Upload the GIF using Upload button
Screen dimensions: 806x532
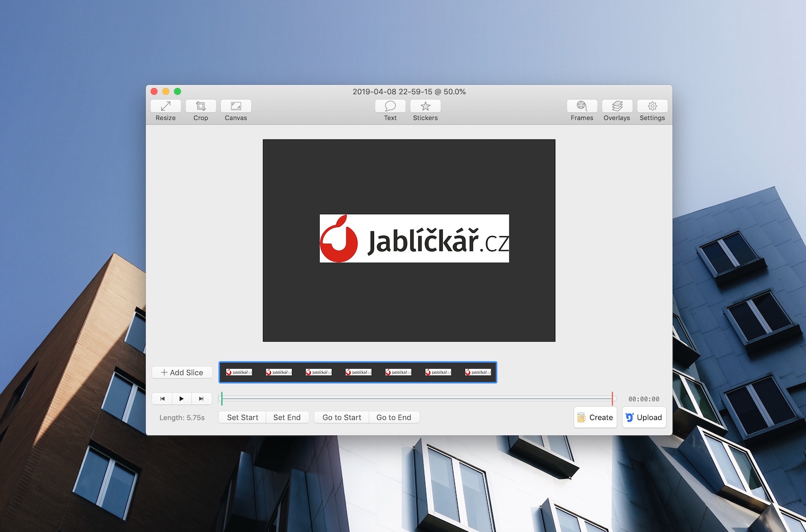click(x=644, y=417)
